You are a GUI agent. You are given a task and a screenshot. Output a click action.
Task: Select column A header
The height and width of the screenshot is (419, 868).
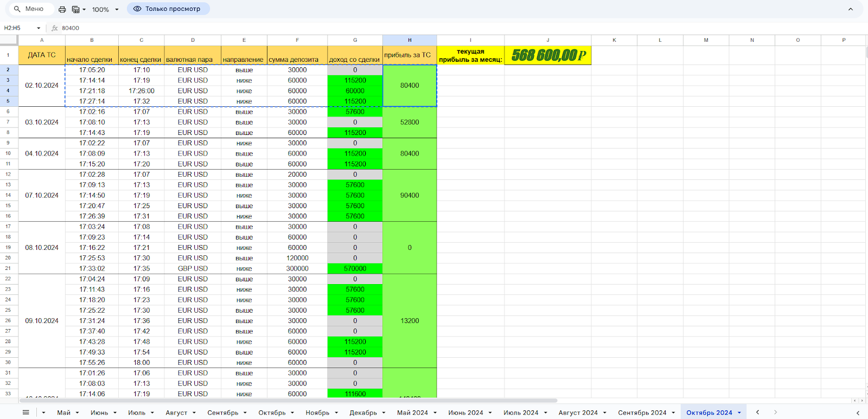(42, 40)
